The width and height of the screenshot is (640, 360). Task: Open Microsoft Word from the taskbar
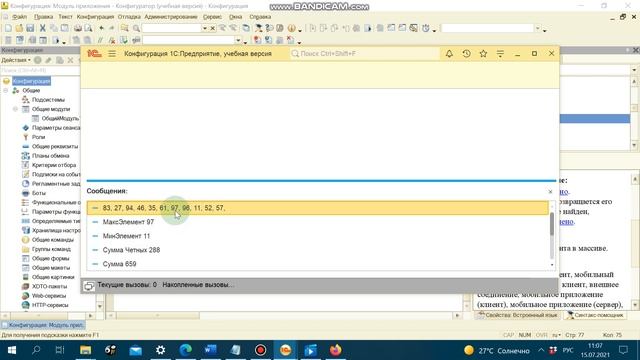[x=211, y=350]
